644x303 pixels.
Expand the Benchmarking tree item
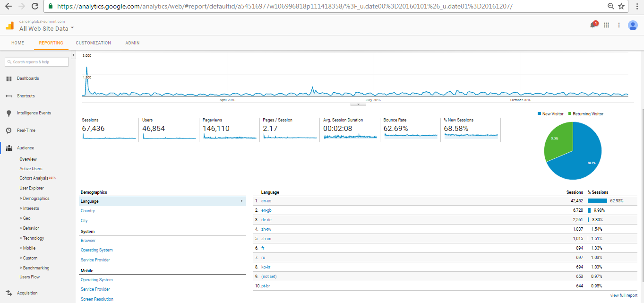point(21,268)
